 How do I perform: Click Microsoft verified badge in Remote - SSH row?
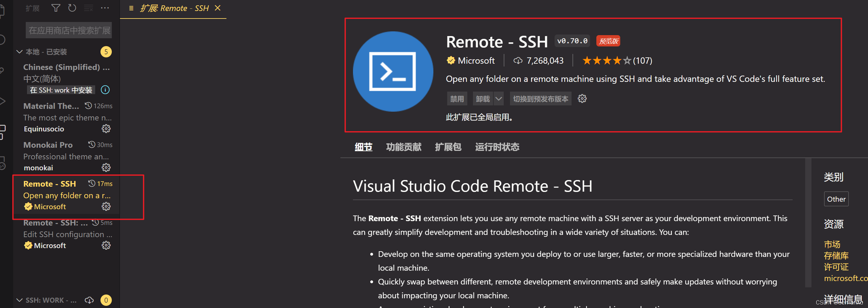pos(28,207)
